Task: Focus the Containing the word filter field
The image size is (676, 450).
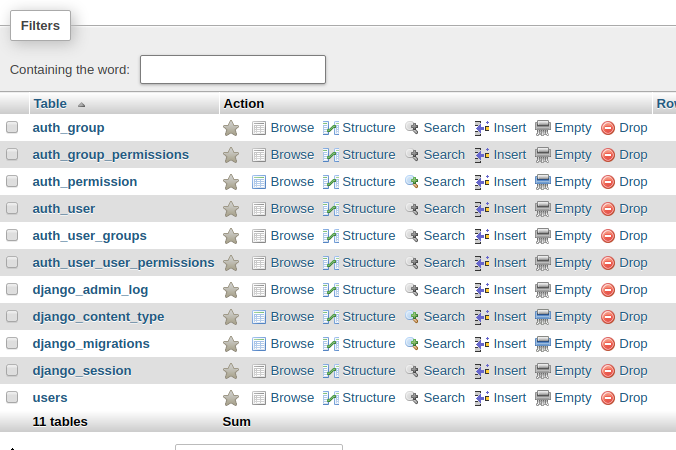Action: [x=233, y=69]
